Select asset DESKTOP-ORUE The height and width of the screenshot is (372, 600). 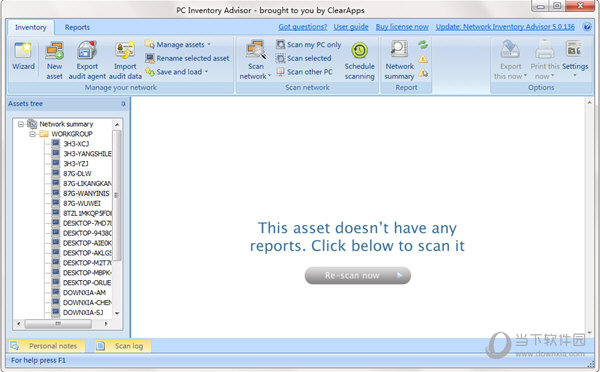click(x=87, y=283)
